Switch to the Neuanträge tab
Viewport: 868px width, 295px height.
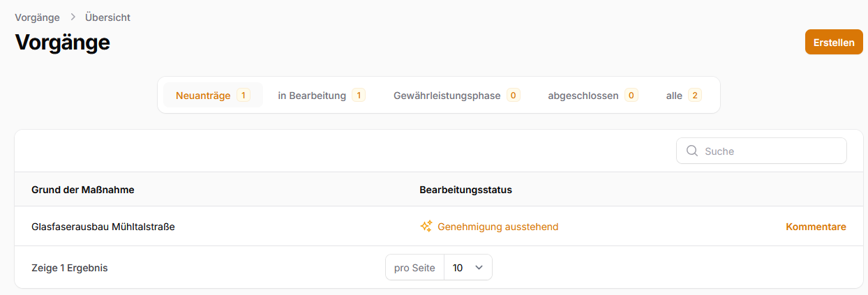203,96
